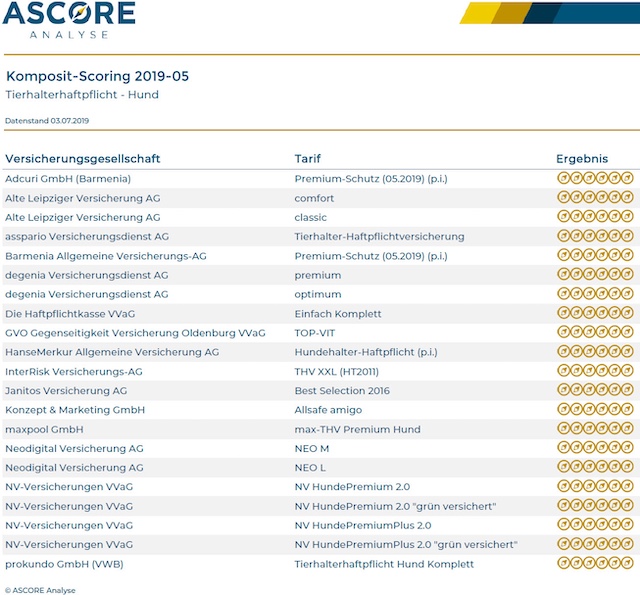Click rating icons in Janitos row

point(595,390)
